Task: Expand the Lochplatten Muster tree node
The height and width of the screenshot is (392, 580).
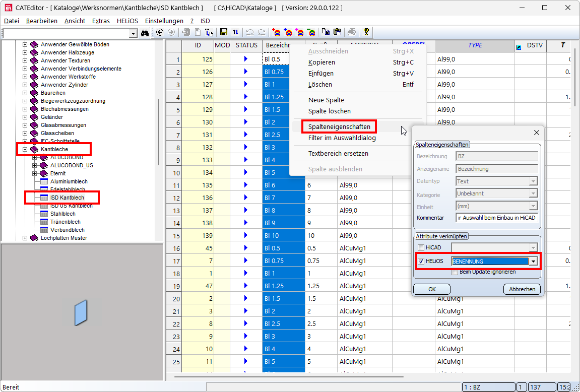Action: pyautogui.click(x=25, y=238)
